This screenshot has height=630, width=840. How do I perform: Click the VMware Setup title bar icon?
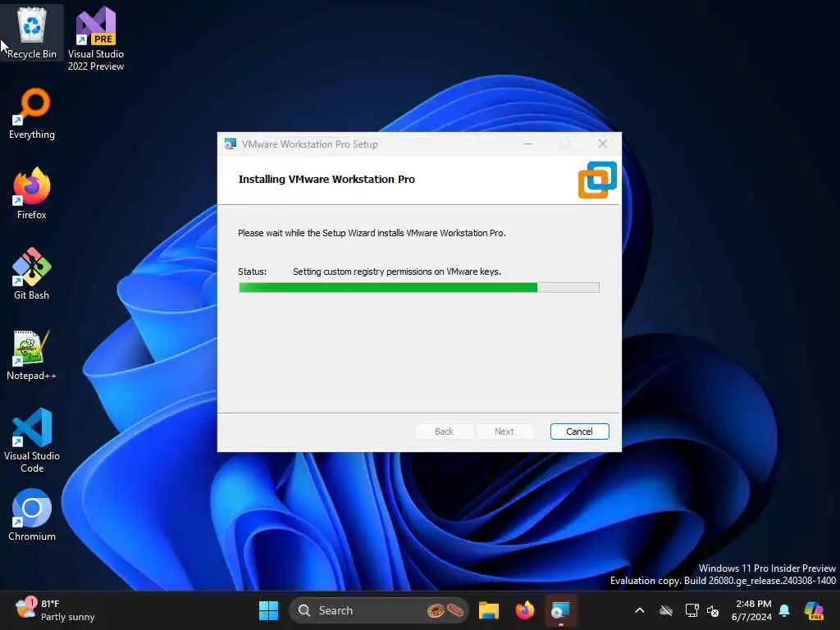point(231,144)
